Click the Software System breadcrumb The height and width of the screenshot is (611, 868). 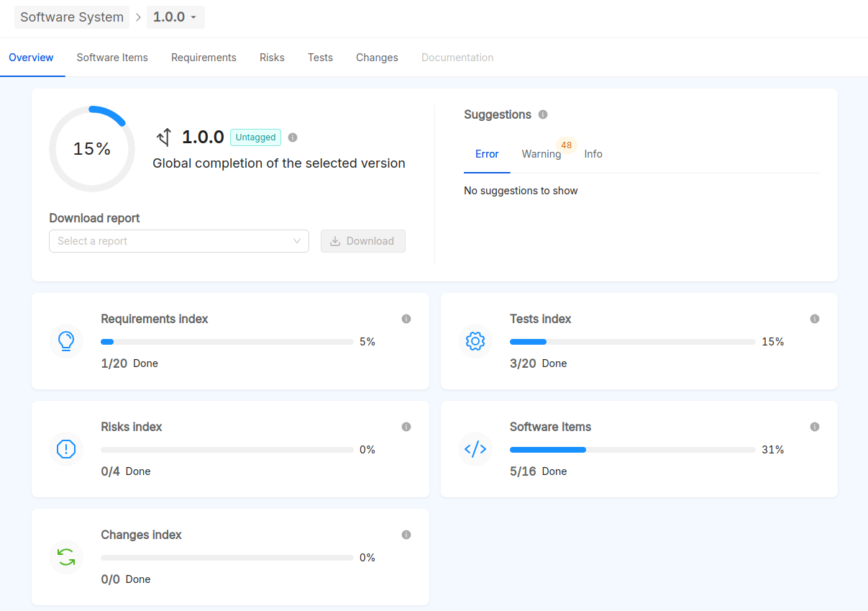(72, 17)
